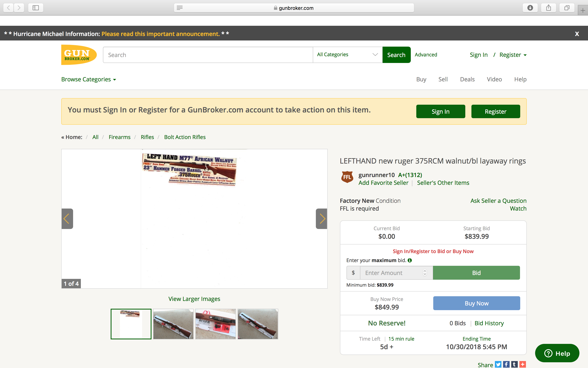Image resolution: width=588 pixels, height=368 pixels.
Task: Click Sign In button in yellow notice
Action: coord(441,111)
